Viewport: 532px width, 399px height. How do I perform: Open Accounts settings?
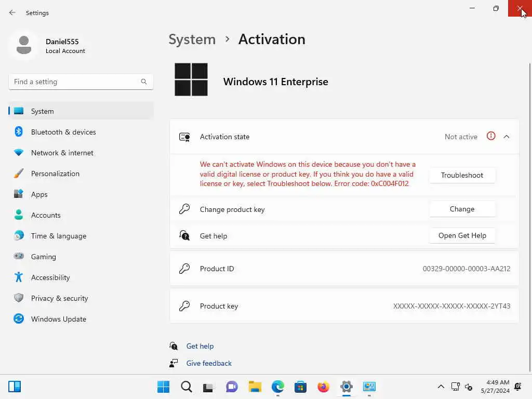click(81, 215)
